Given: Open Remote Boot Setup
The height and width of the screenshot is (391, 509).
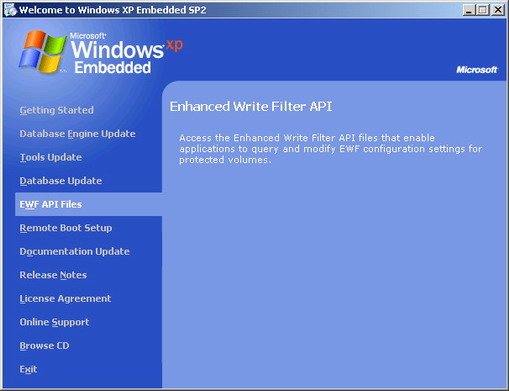Looking at the screenshot, I should point(66,228).
